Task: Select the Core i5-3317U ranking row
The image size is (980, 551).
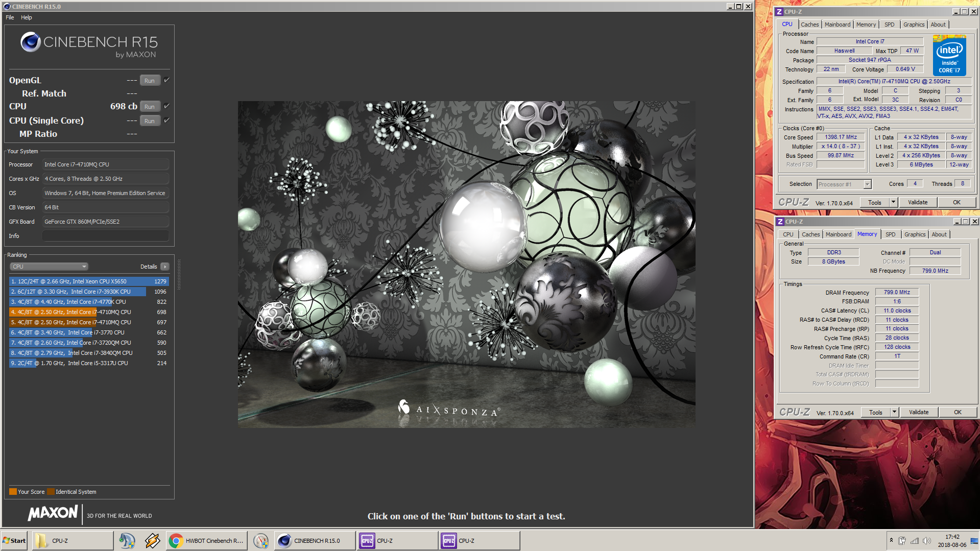Action: point(88,363)
